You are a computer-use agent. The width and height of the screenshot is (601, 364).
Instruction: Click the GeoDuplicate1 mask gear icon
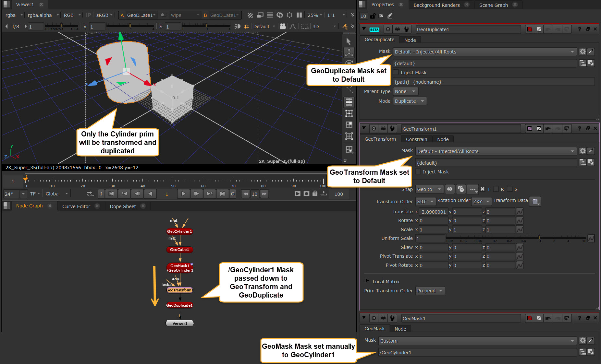coord(583,52)
